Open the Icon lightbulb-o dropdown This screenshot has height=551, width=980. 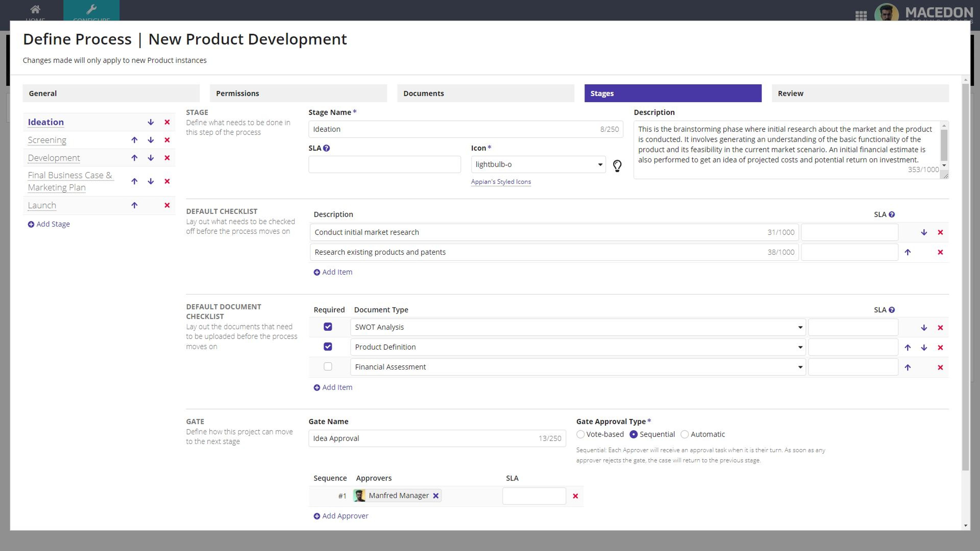coord(538,164)
